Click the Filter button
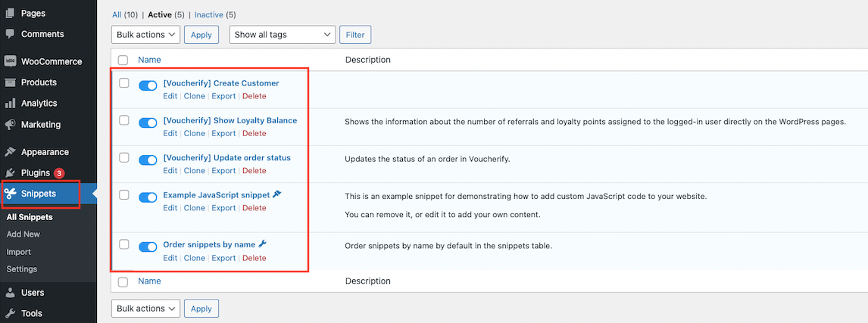Image resolution: width=868 pixels, height=323 pixels. (354, 34)
